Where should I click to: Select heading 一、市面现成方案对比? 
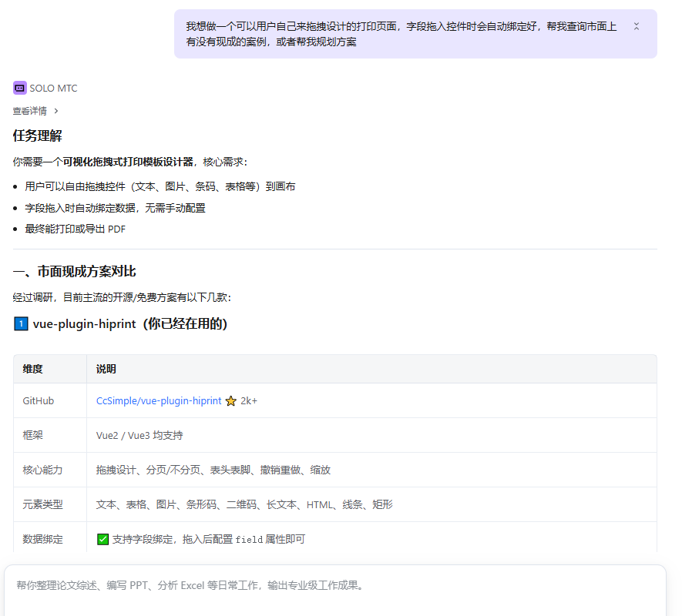coord(75,271)
